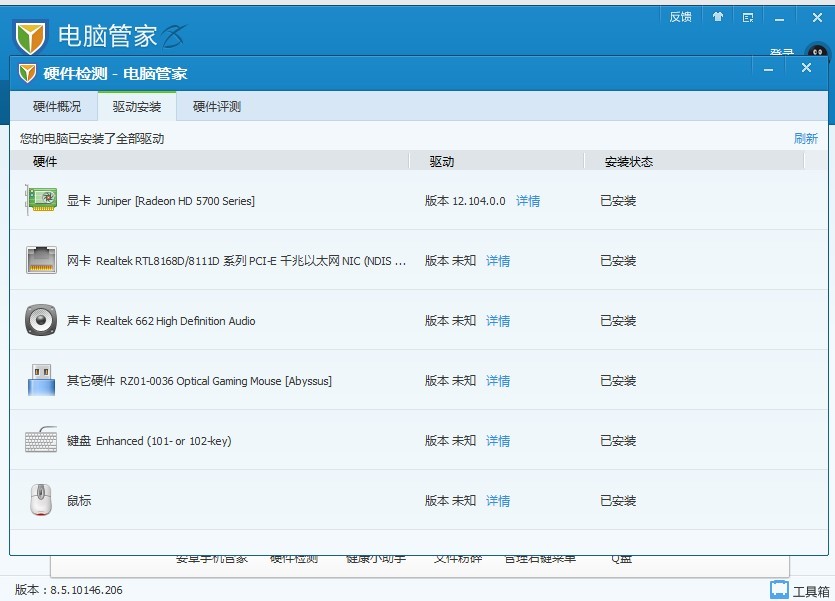Click the keyboard icon for Enhanced 101-key
Screen dimensions: 835x601
41,440
